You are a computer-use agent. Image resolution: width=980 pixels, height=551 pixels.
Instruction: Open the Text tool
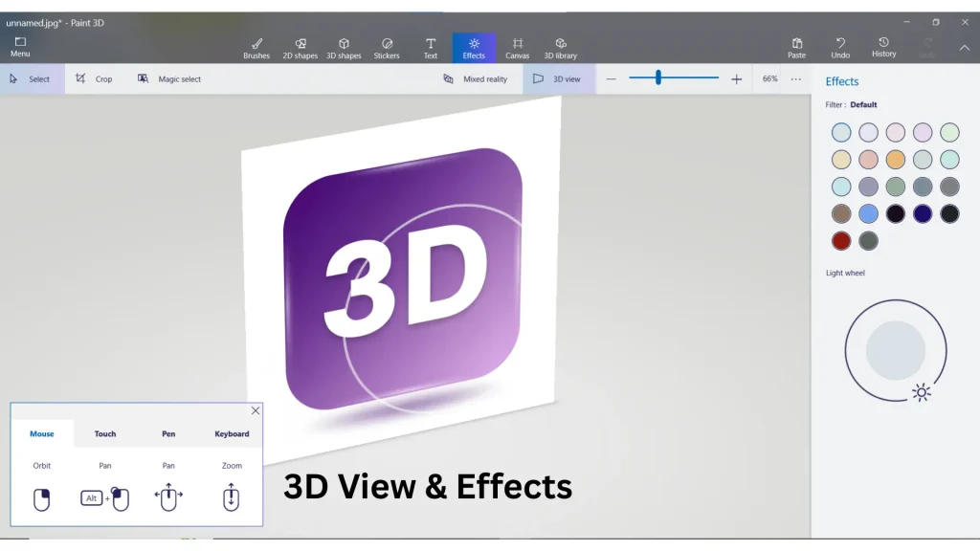pyautogui.click(x=430, y=46)
